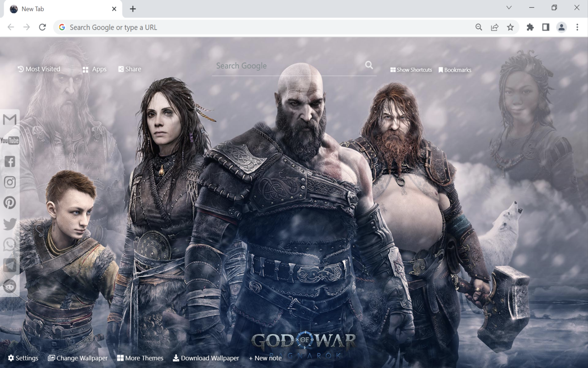Viewport: 588px width, 368px height.
Task: Bookmark this tab with the star
Action: pos(510,27)
